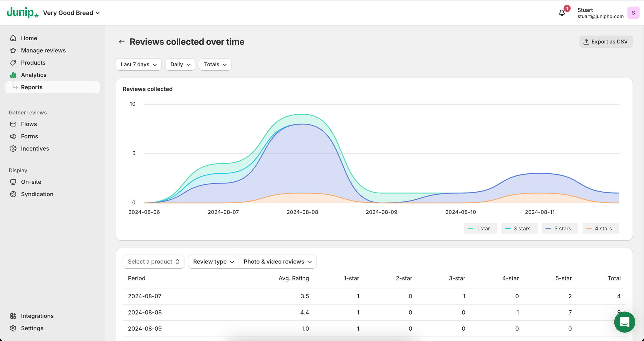
Task: Click the Syndication globe icon
Action: coord(13,194)
